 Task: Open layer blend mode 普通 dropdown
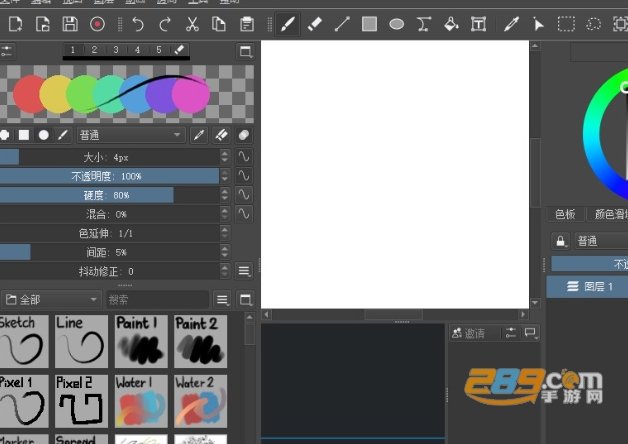pos(601,241)
